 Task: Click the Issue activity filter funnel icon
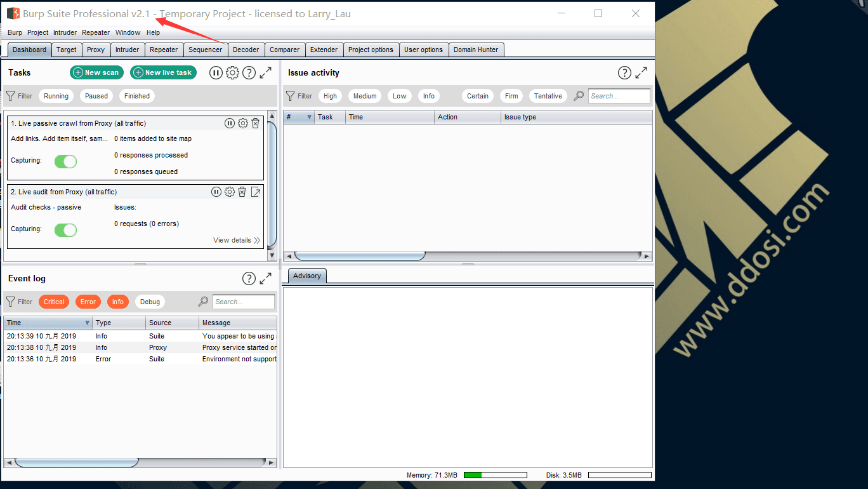coord(291,96)
